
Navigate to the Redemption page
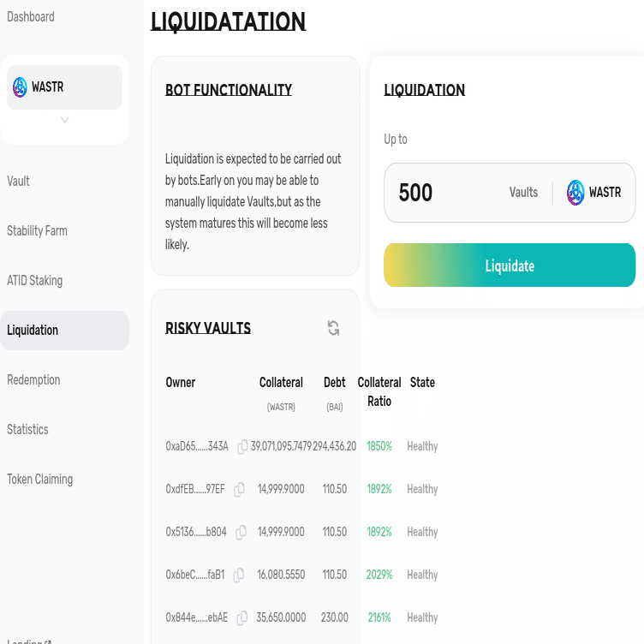click(33, 380)
